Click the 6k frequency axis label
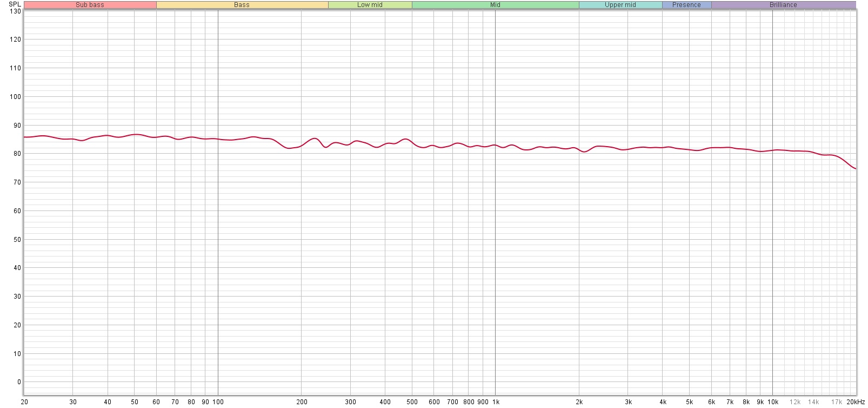The width and height of the screenshot is (868, 408). click(711, 402)
